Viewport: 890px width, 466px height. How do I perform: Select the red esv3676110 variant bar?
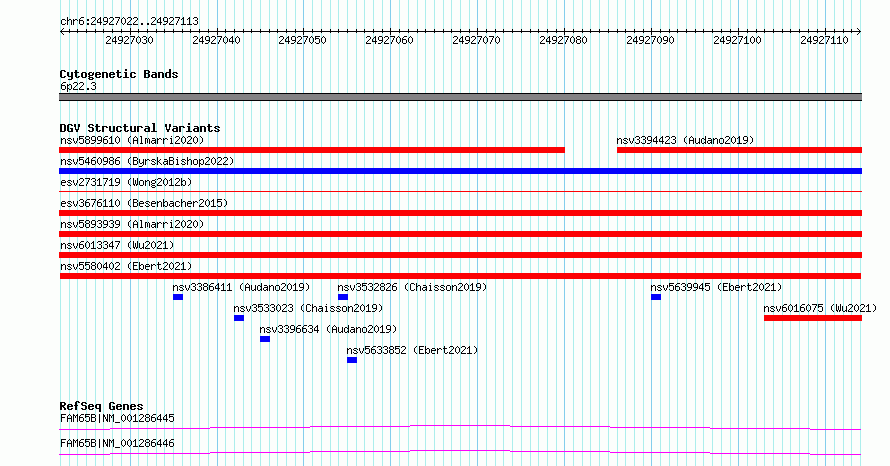pyautogui.click(x=461, y=213)
